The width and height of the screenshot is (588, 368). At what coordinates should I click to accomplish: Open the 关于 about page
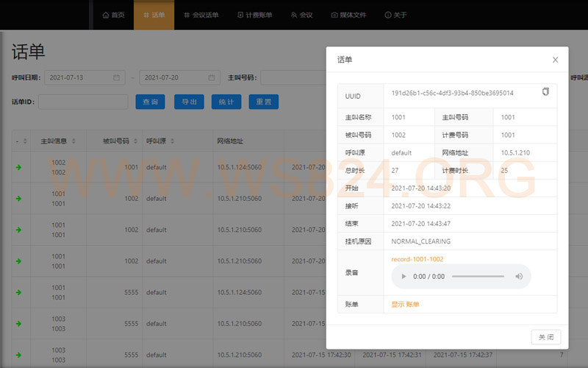(395, 15)
